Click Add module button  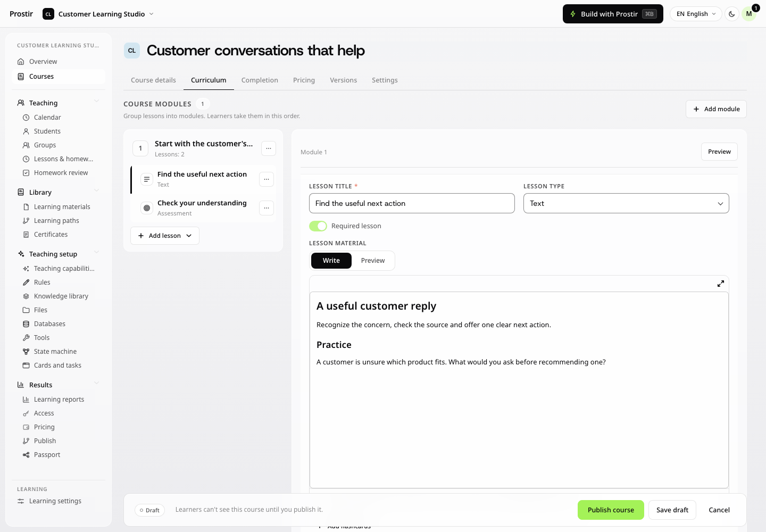pyautogui.click(x=716, y=109)
